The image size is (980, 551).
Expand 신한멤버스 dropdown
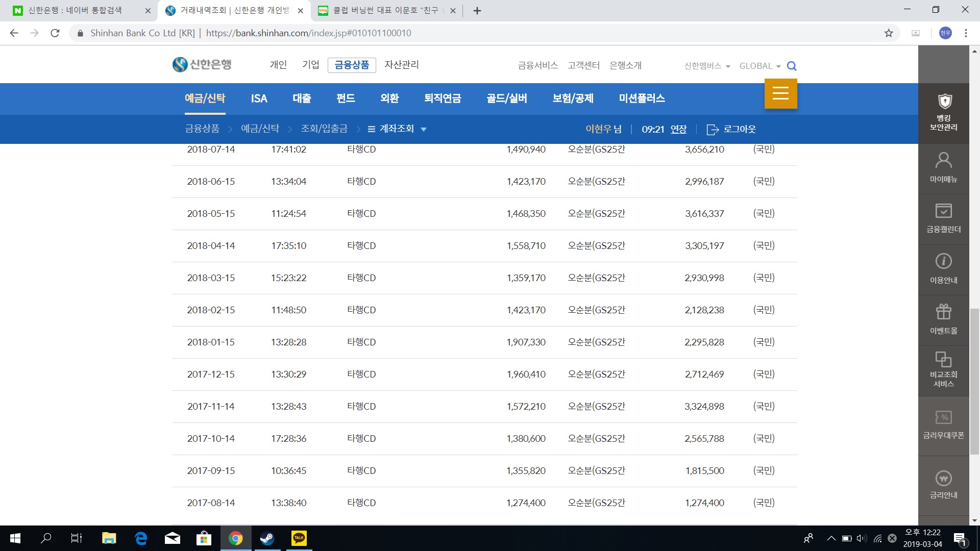[x=707, y=66]
